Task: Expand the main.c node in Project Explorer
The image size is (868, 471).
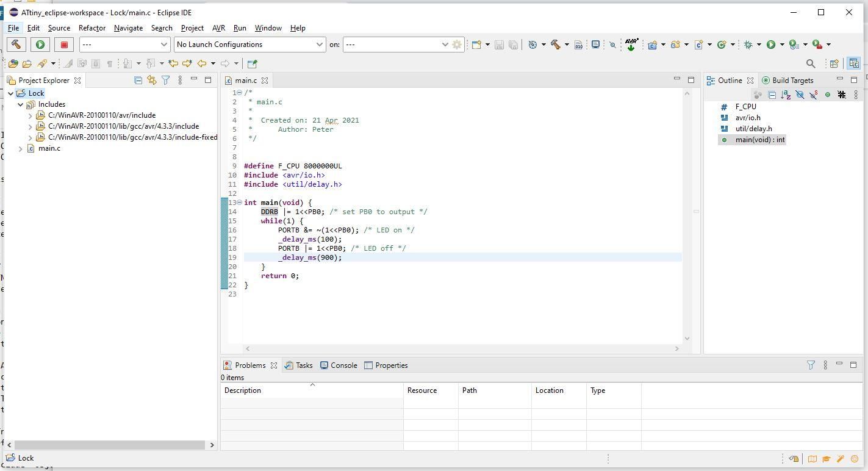Action: (x=21, y=148)
